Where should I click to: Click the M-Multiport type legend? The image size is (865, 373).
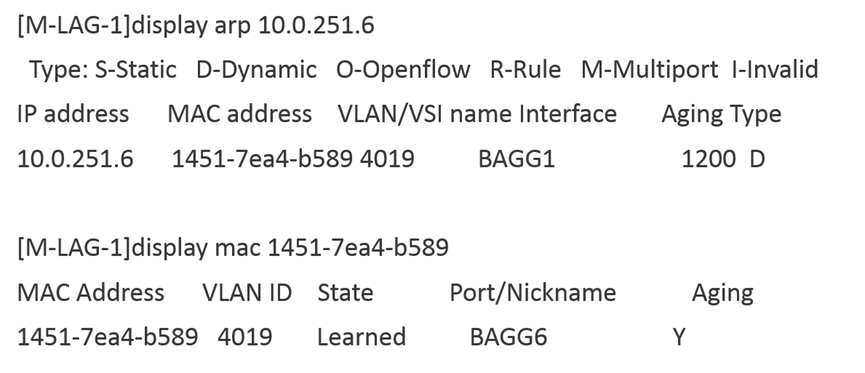(650, 70)
